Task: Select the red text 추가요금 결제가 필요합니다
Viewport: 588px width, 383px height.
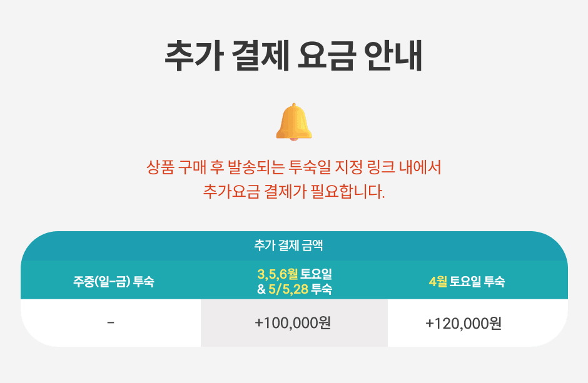Action: coord(294,191)
